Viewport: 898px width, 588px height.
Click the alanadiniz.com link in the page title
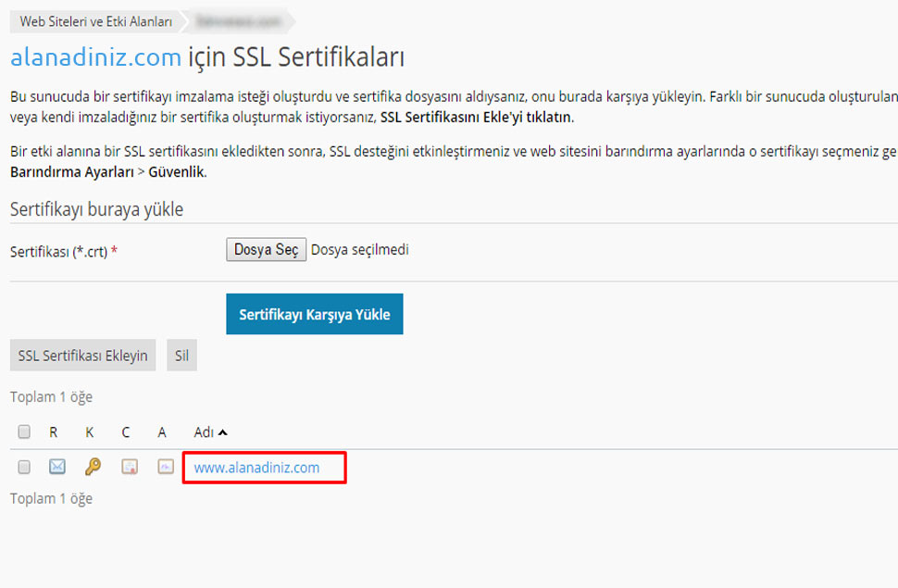pyautogui.click(x=95, y=57)
